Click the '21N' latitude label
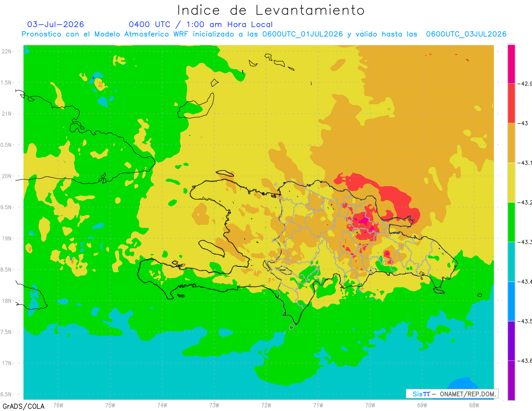This screenshot has height=411, width=532. point(8,114)
